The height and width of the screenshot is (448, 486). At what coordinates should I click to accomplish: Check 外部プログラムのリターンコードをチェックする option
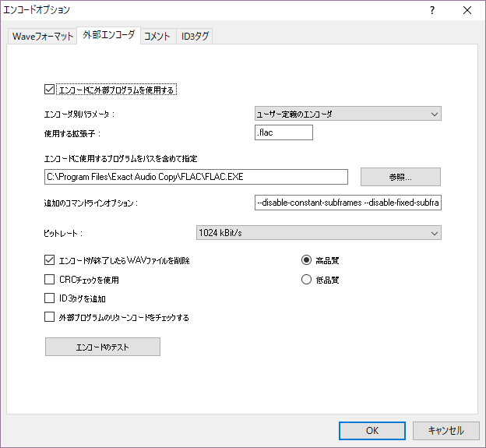(51, 317)
